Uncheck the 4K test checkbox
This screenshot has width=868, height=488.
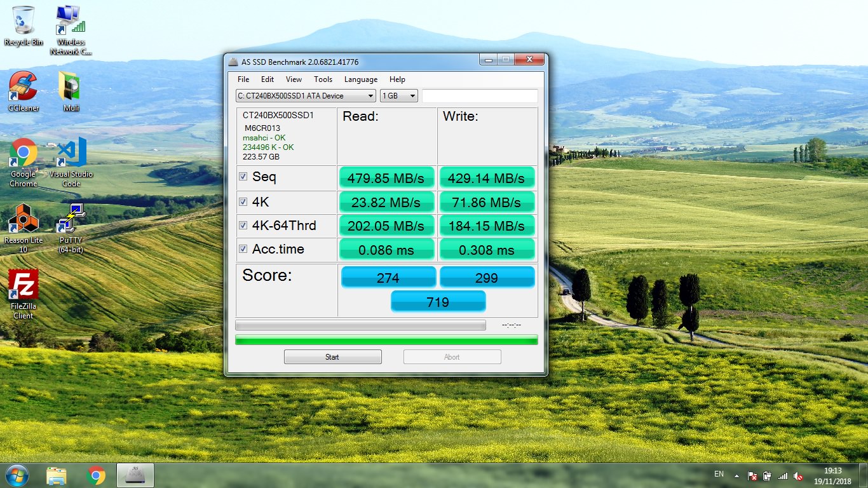pos(243,201)
